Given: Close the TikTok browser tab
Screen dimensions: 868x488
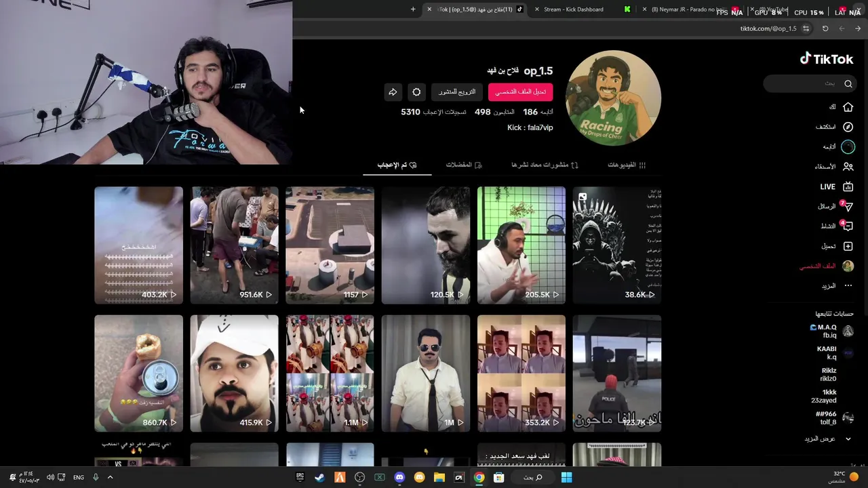Looking at the screenshot, I should [429, 9].
